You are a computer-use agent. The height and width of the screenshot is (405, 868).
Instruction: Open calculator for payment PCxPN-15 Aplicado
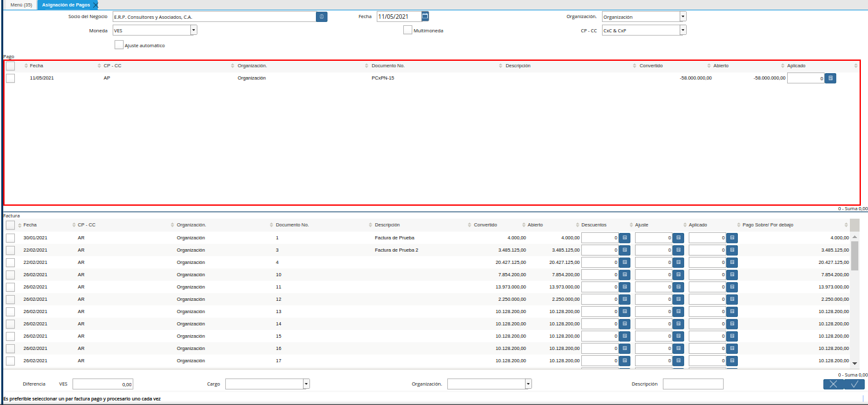tap(831, 78)
